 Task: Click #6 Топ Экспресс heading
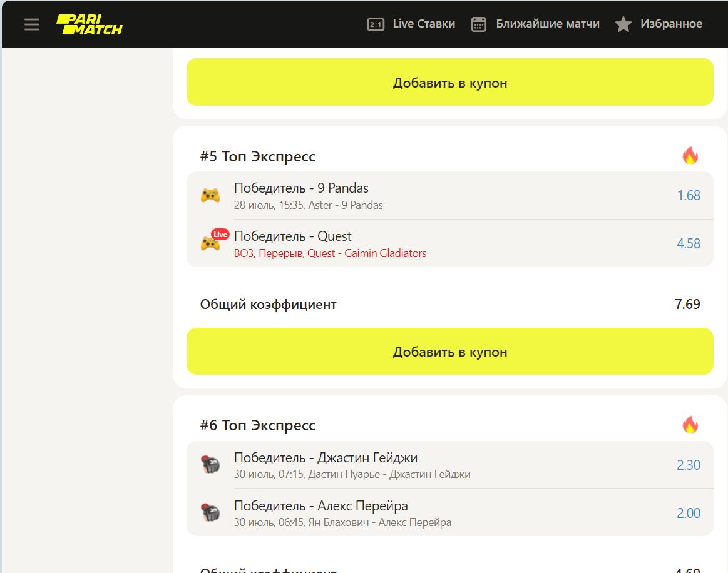click(x=258, y=425)
